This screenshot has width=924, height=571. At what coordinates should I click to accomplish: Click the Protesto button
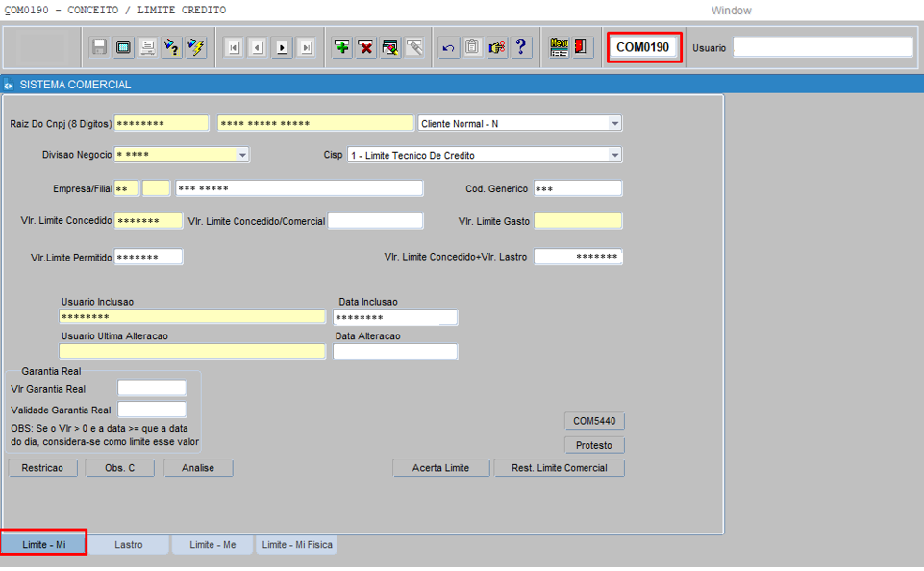(x=594, y=445)
